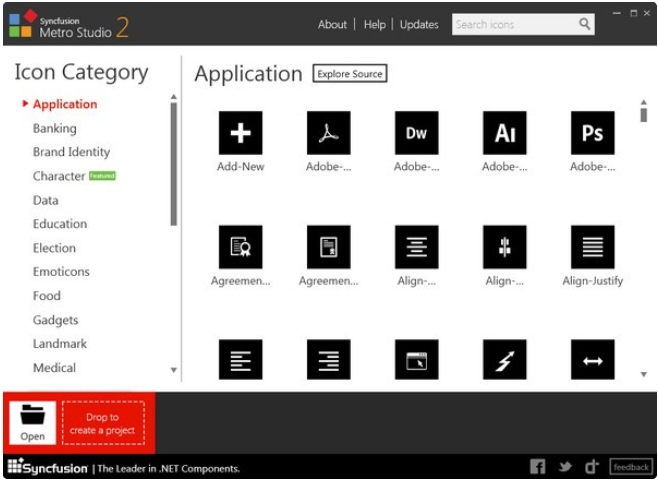Select the Adobe Photoshop Ps icon

(593, 133)
